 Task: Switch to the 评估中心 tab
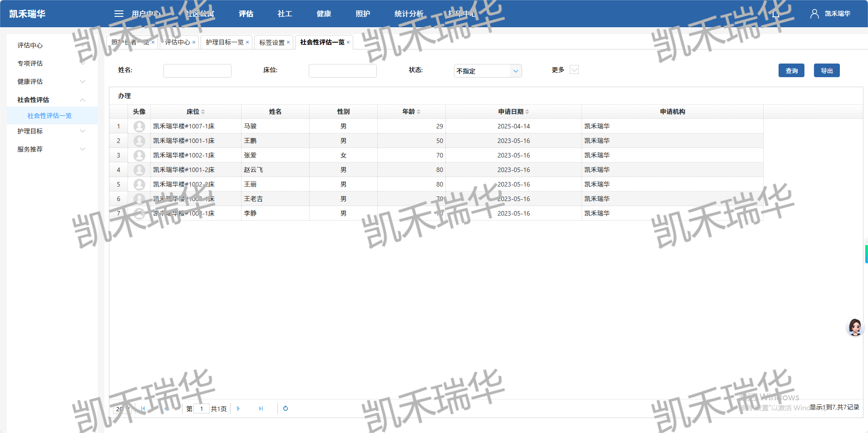pos(177,42)
